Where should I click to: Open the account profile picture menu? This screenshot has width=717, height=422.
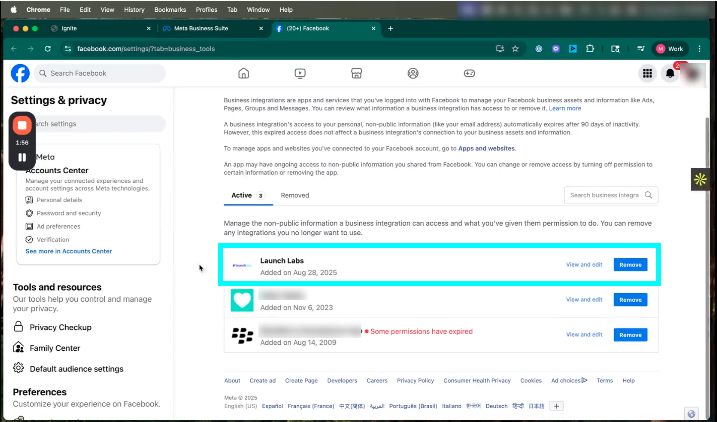(692, 74)
